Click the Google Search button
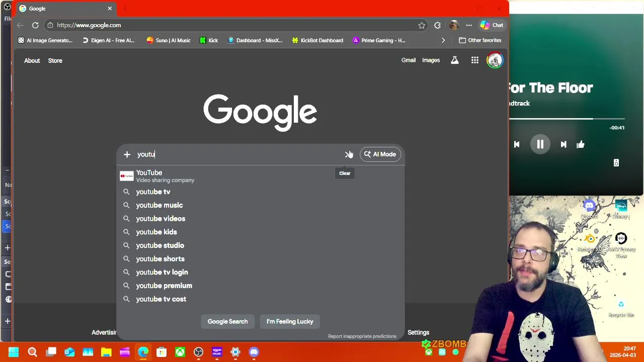The width and height of the screenshot is (644, 362). [x=227, y=321]
